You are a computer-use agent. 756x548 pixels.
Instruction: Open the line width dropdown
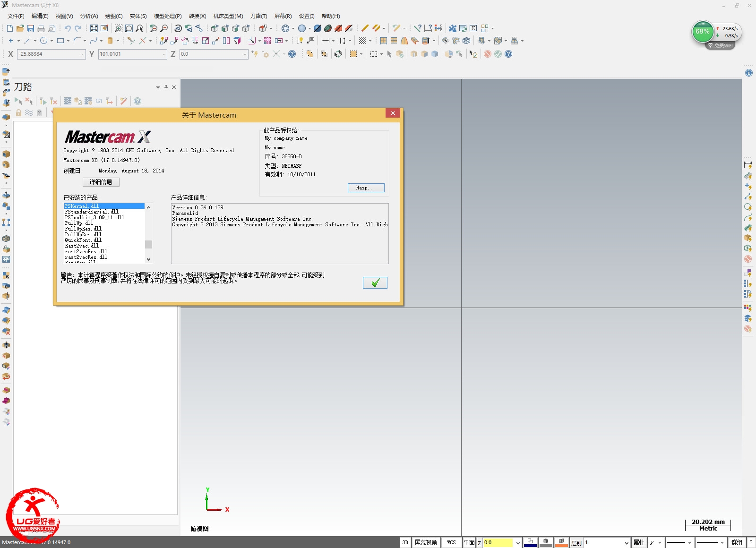[722, 543]
